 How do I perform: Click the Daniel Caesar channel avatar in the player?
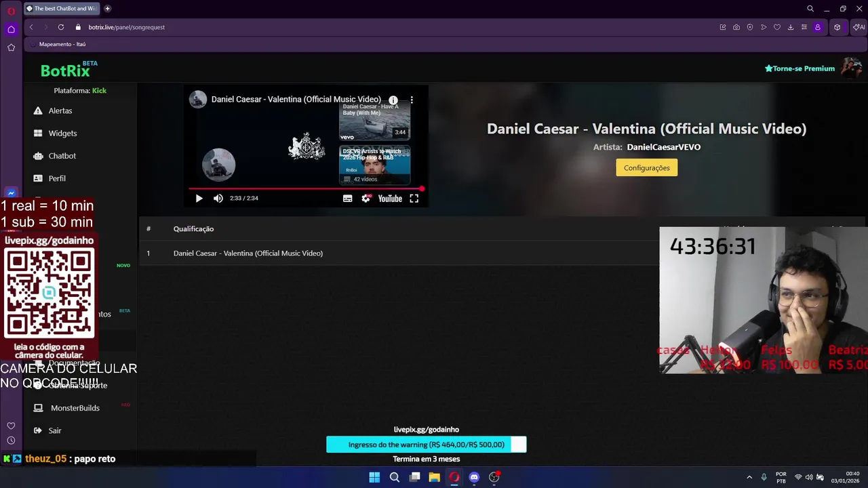pyautogui.click(x=198, y=99)
